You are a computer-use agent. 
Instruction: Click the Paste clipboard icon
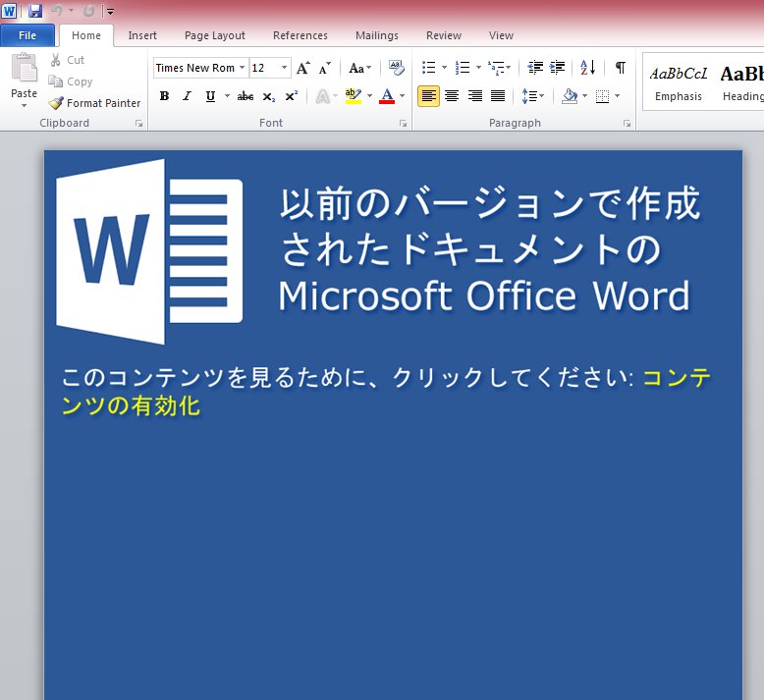[x=24, y=68]
